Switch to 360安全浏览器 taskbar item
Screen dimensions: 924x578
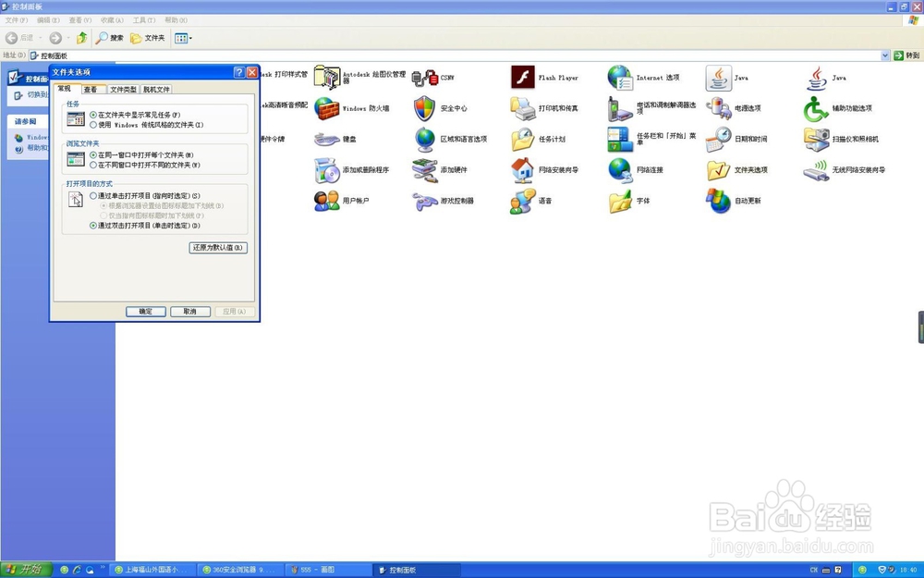point(238,570)
